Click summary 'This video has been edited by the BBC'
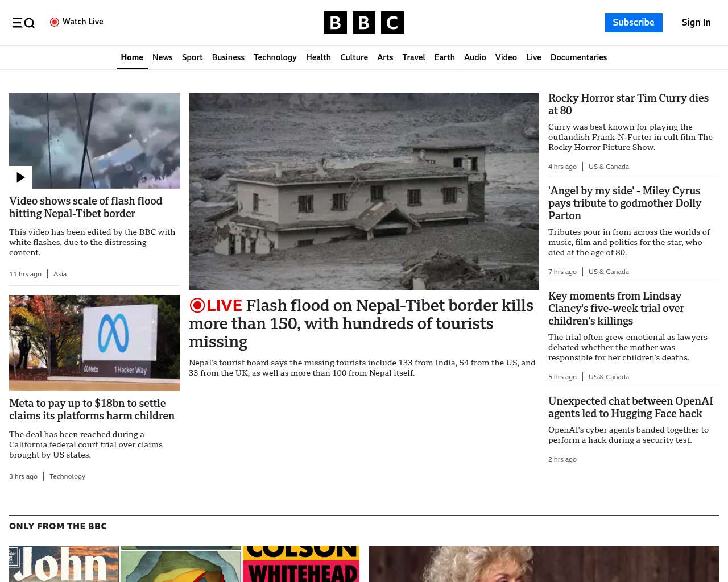This screenshot has width=728, height=582. tap(92, 242)
